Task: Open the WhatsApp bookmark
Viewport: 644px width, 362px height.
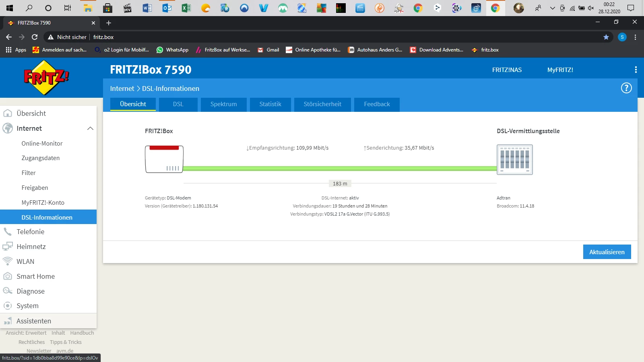Action: (x=172, y=50)
